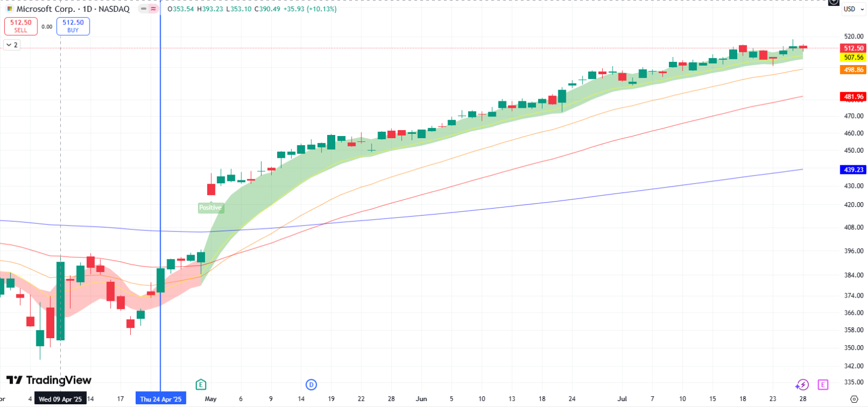Click the 335.00 price level on the axis
The height and width of the screenshot is (407, 868).
853,382
